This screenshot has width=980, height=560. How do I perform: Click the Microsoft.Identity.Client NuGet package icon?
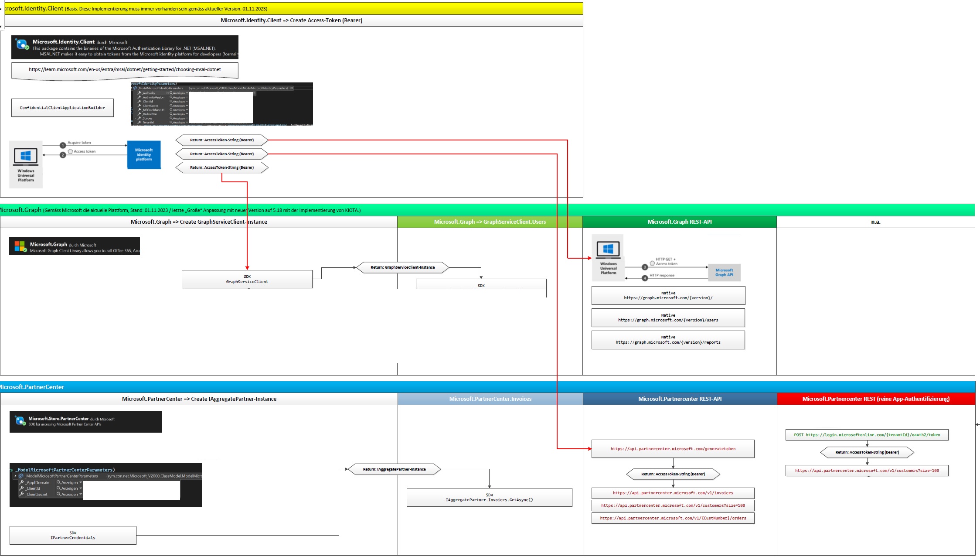(22, 44)
